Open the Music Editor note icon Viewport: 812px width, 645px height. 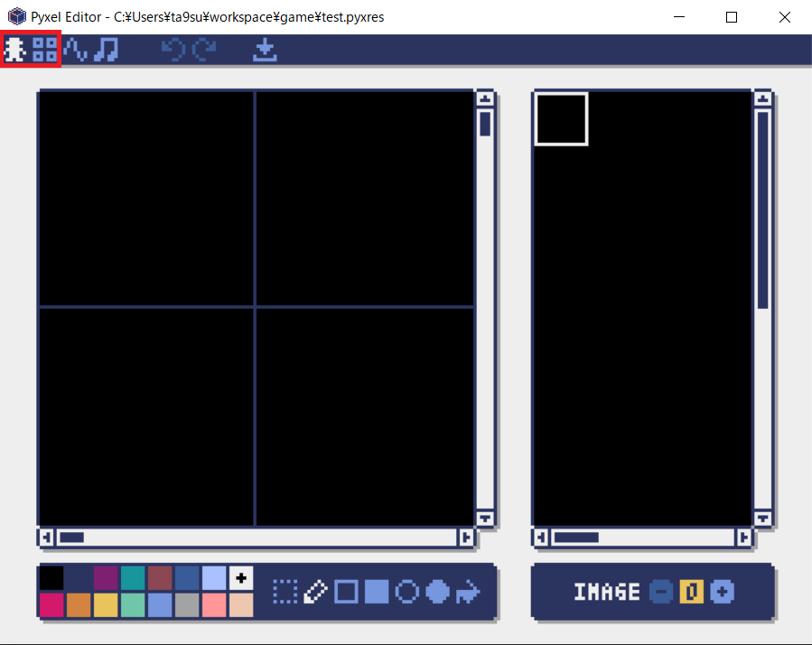[107, 50]
